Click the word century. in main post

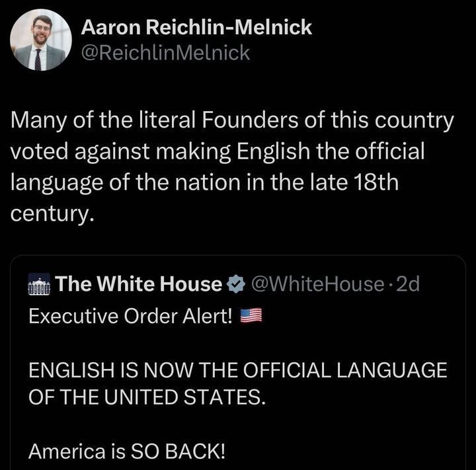49,213
